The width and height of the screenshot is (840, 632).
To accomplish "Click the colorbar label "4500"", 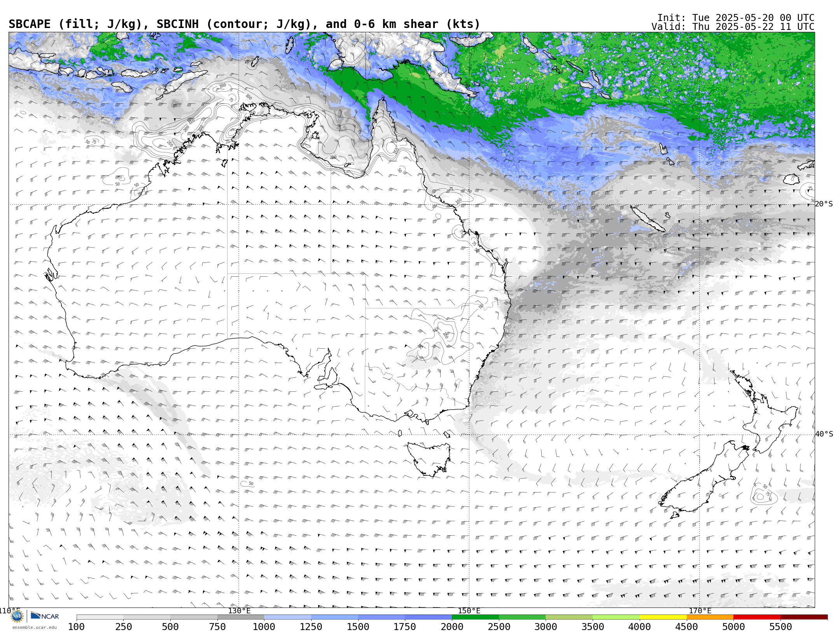I will 687,627.
